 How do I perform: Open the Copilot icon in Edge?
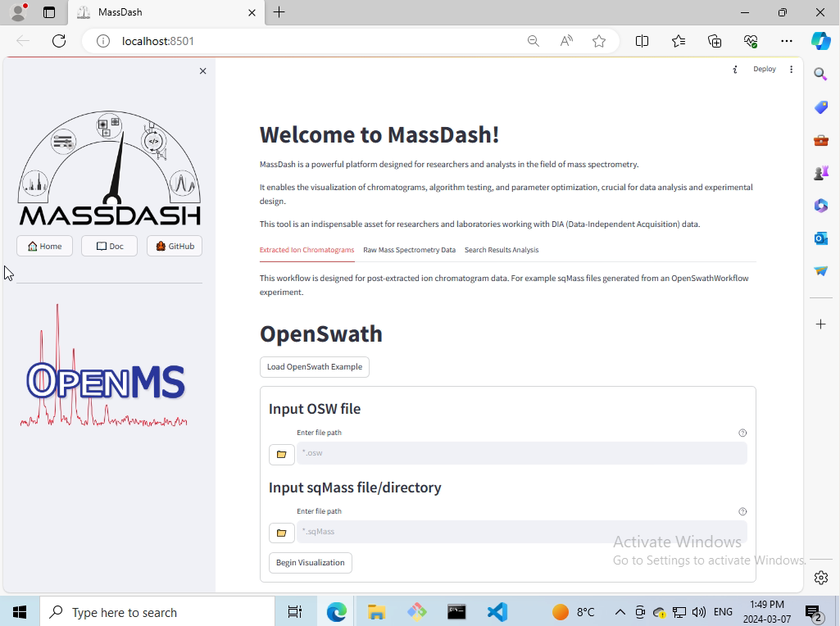820,41
